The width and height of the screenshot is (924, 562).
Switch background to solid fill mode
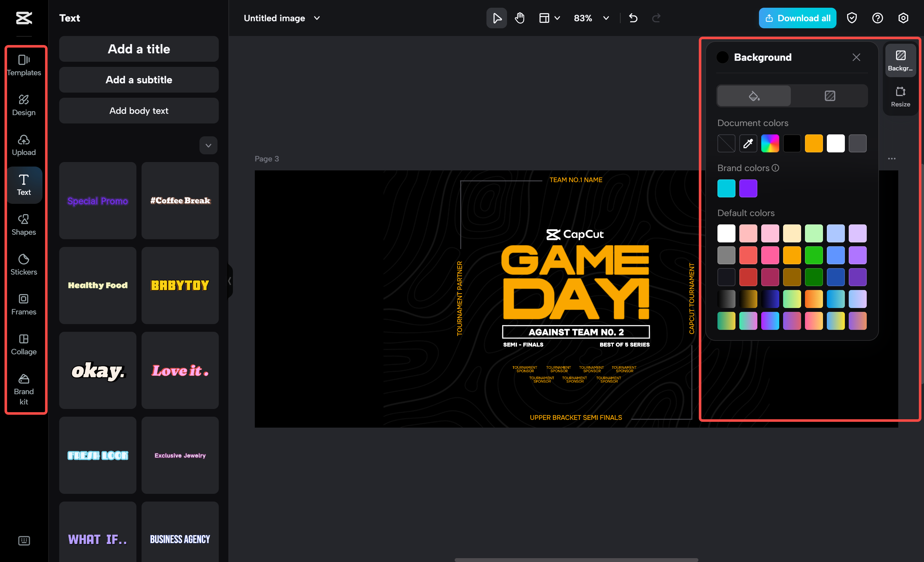(x=753, y=95)
